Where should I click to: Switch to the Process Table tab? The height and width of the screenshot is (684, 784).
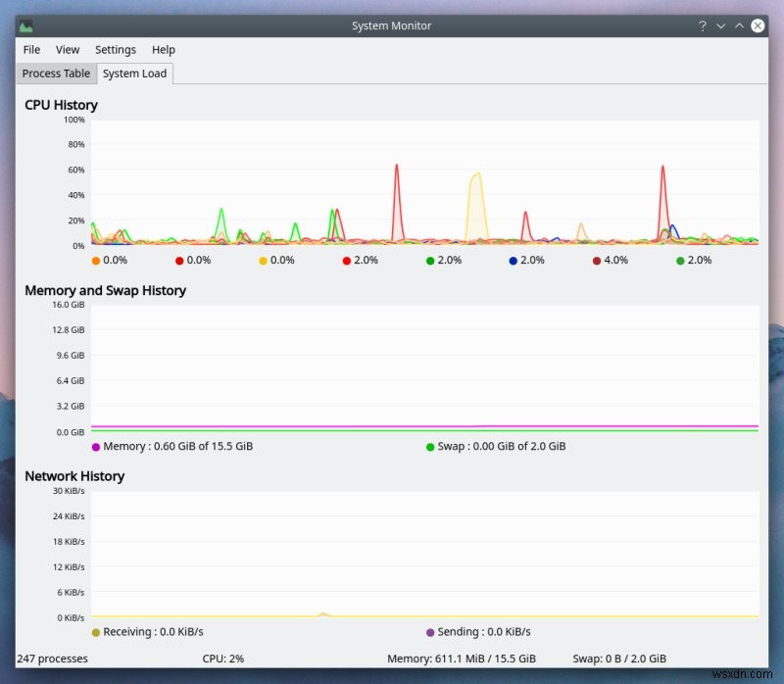56,73
